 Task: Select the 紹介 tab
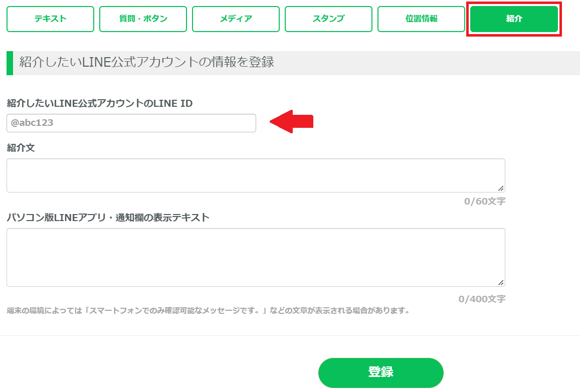[514, 19]
